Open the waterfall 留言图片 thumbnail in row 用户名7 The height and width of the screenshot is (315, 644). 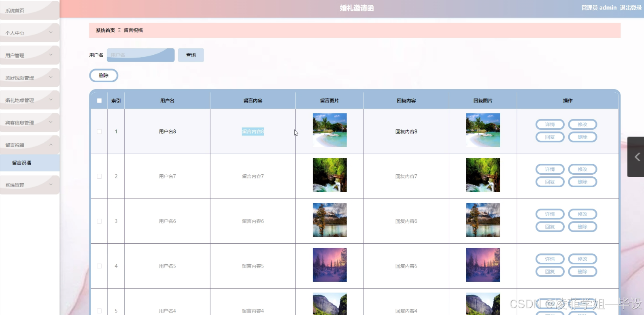tap(329, 175)
